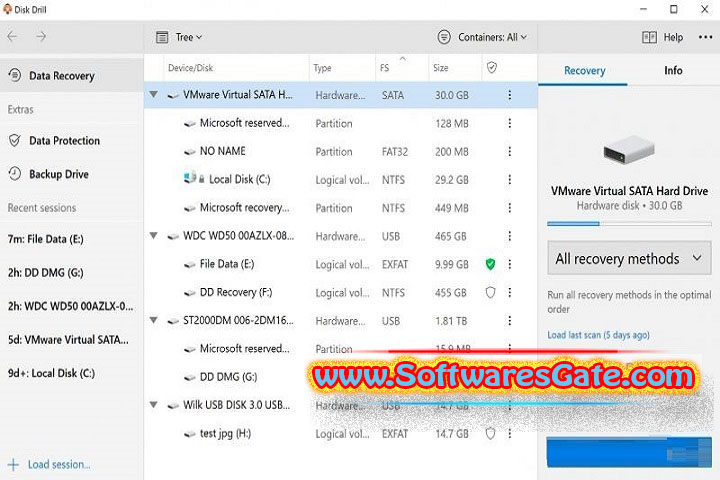Click the Disk Drill app icon in title bar
Image resolution: width=720 pixels, height=480 pixels.
7,9
